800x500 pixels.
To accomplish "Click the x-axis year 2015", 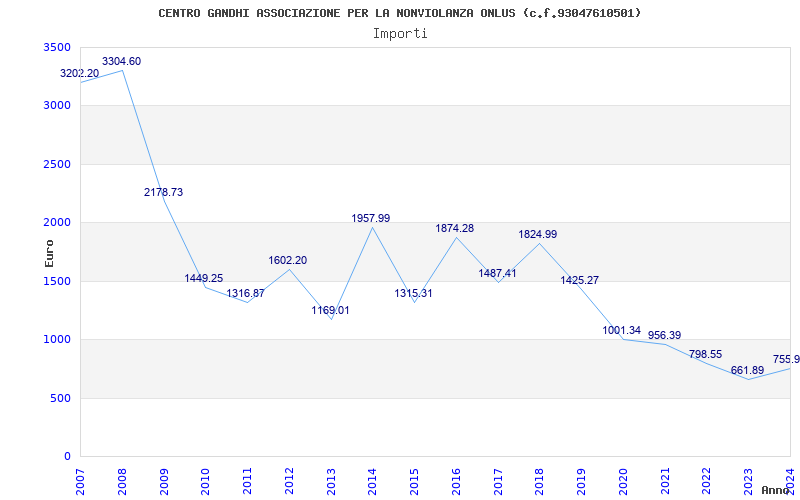I will pyautogui.click(x=415, y=481).
